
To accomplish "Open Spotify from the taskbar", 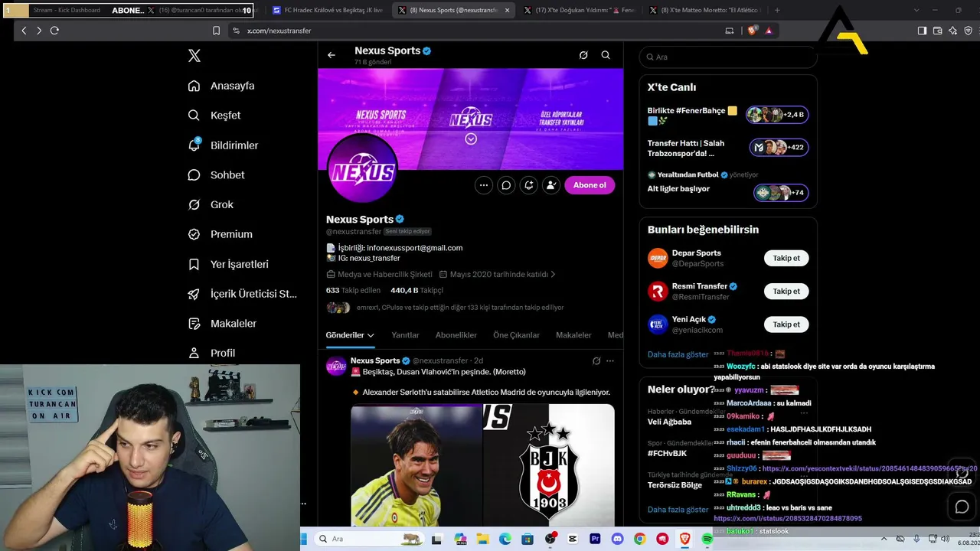I will pyautogui.click(x=707, y=539).
